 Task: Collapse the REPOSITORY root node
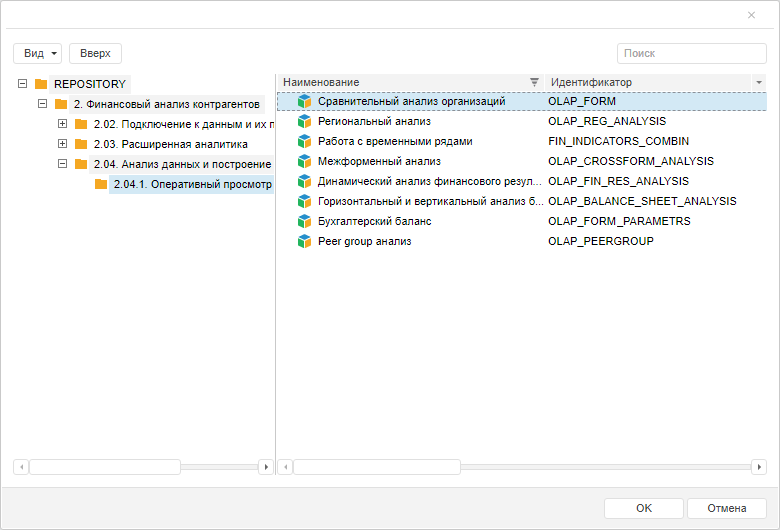click(23, 84)
